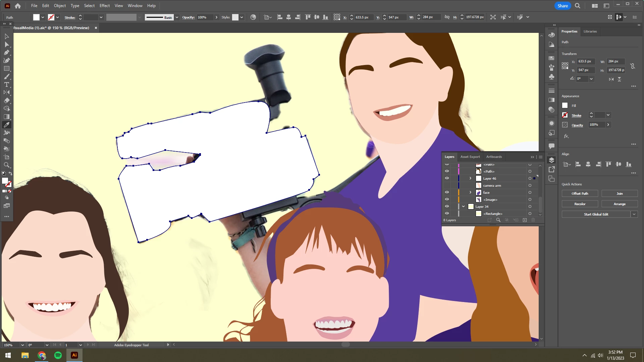Click the Recolor quick action button
This screenshot has width=644, height=362.
580,204
